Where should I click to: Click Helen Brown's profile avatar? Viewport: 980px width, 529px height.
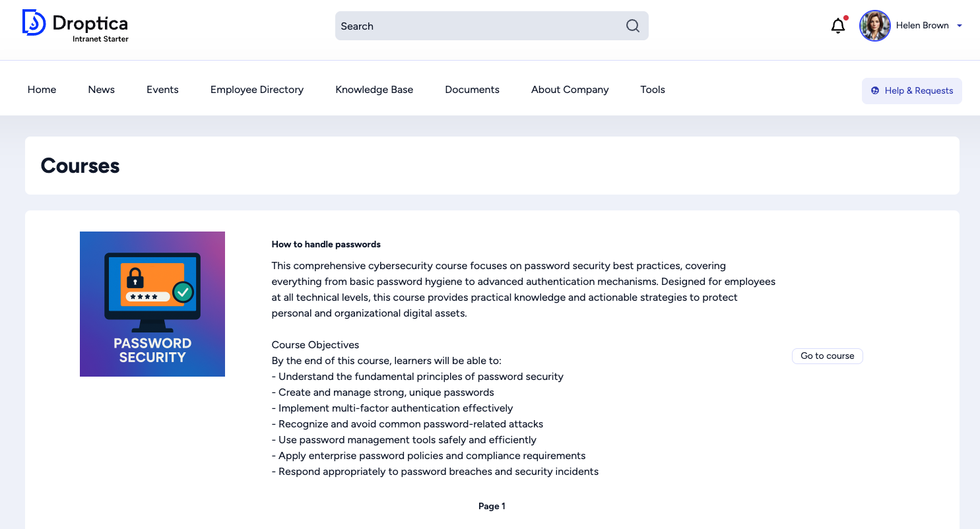[x=874, y=26]
